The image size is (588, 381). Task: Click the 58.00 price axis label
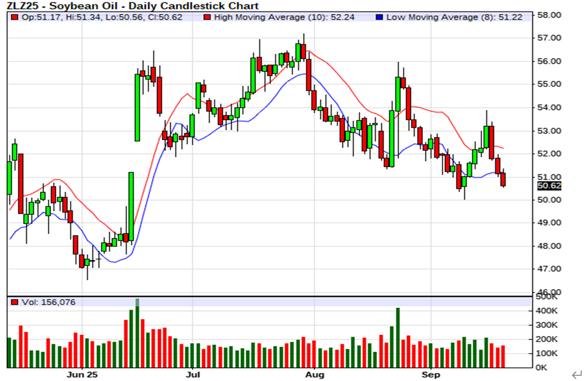click(549, 15)
